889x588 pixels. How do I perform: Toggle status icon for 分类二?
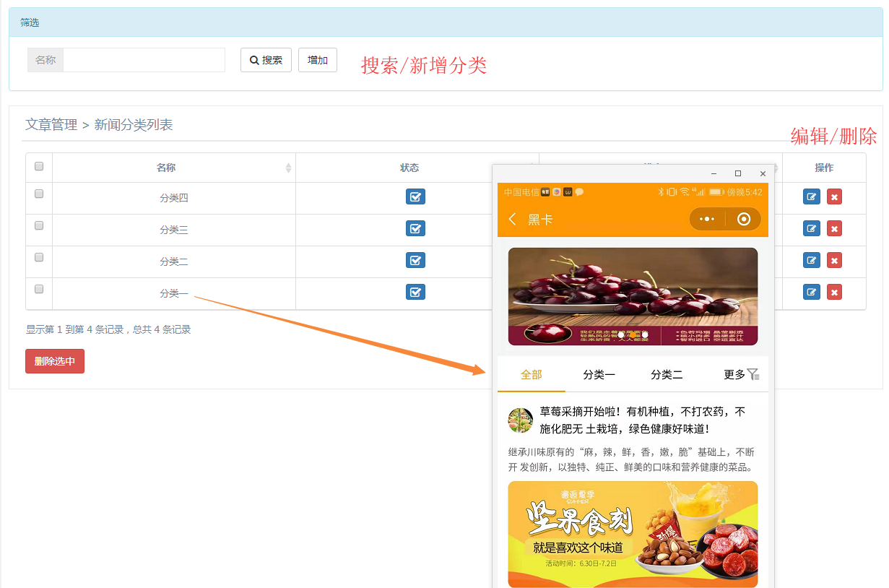tap(415, 261)
